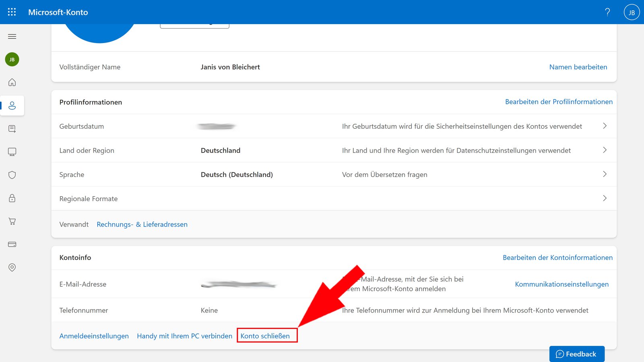Select the Devices monitor icon
Viewport: 644px width, 362px height.
point(12,152)
